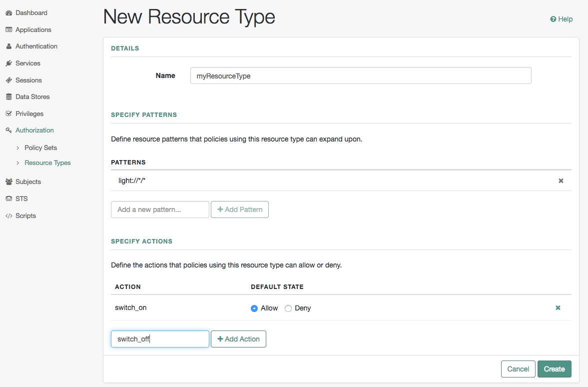Focus the Name input field
This screenshot has width=588, height=387.
(361, 75)
